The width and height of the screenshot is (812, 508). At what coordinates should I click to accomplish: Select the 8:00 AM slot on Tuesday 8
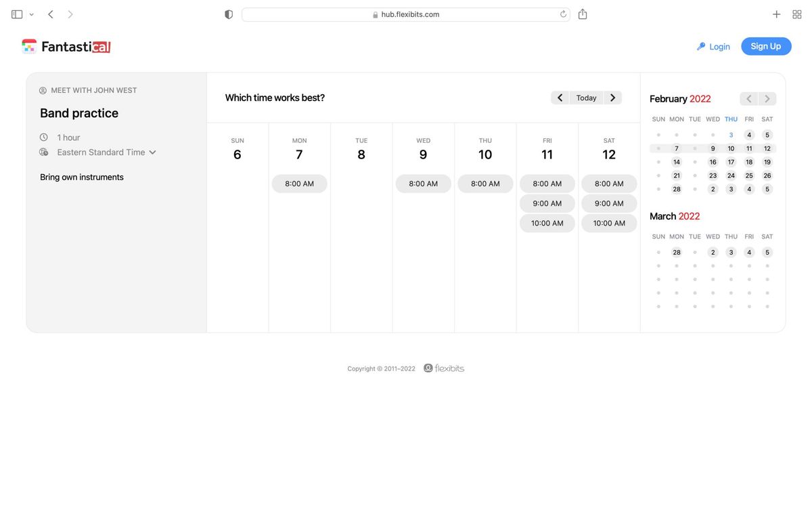(x=361, y=183)
